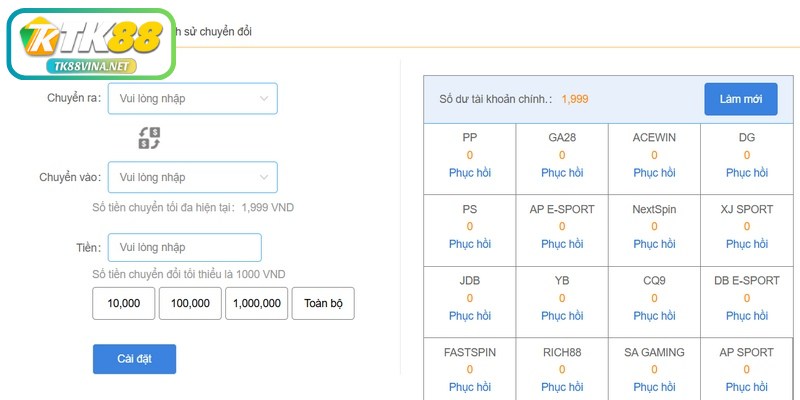
Task: Select the 100,000 quick amount button
Action: pyautogui.click(x=190, y=303)
